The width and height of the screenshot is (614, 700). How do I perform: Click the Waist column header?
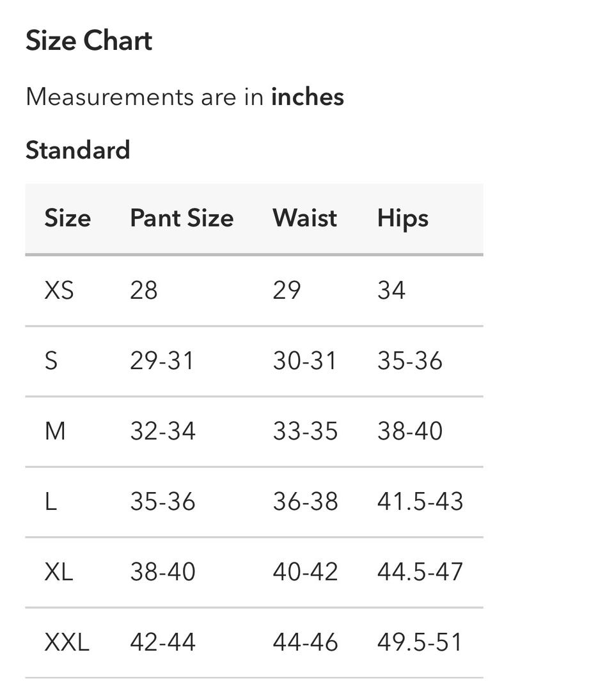[305, 218]
